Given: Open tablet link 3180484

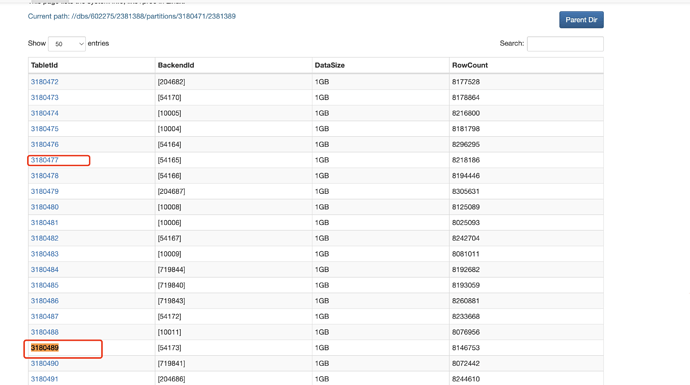Looking at the screenshot, I should click(x=44, y=270).
